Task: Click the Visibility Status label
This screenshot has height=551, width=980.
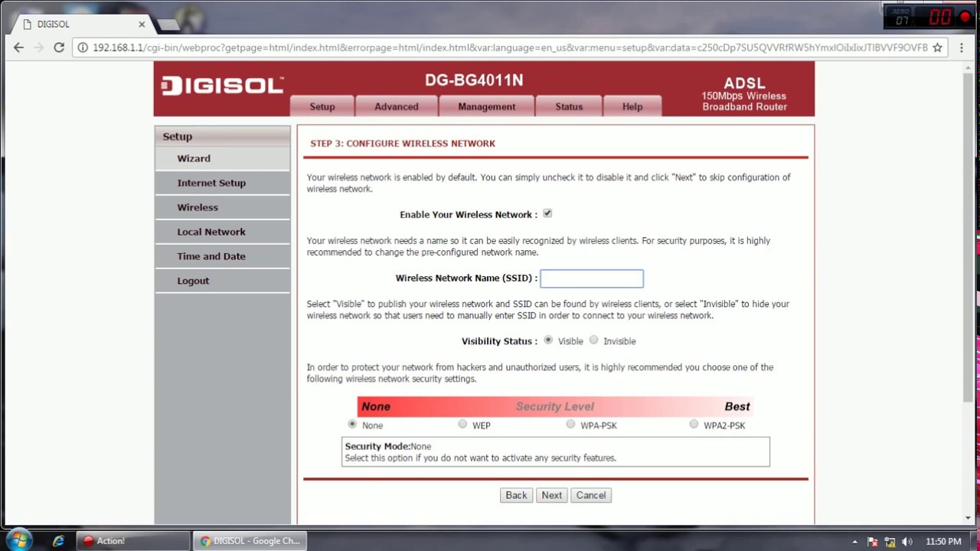Action: pyautogui.click(x=499, y=341)
